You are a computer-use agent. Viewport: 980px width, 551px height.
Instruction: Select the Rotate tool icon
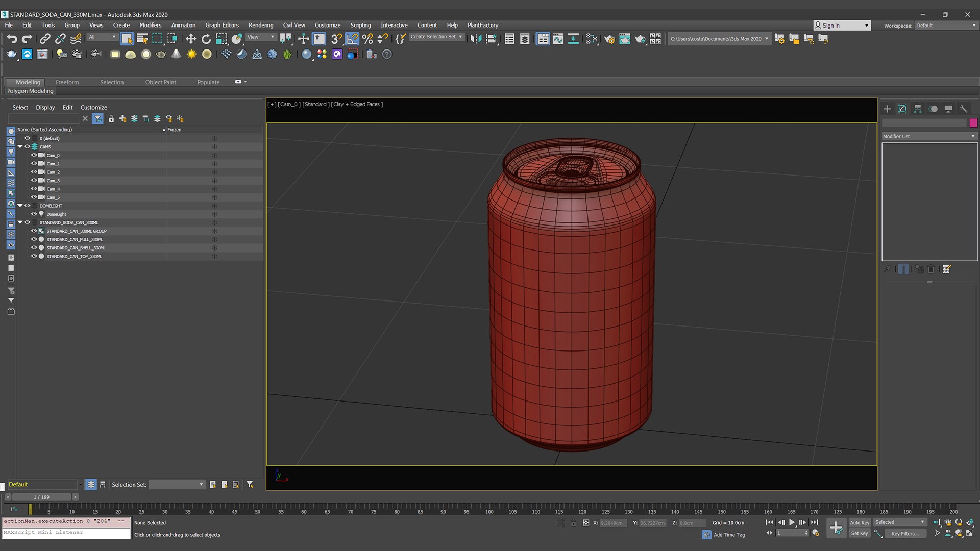point(206,39)
